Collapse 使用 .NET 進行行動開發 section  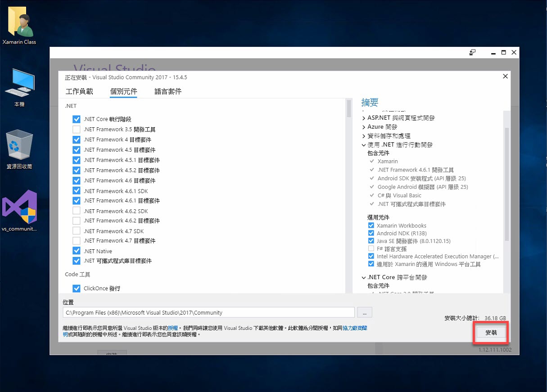click(364, 145)
